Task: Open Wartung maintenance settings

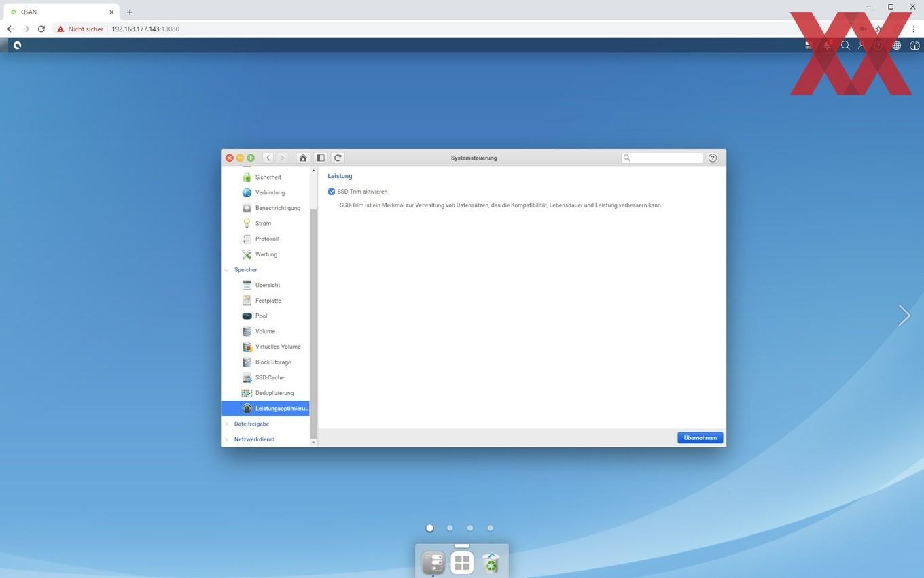Action: click(x=266, y=254)
